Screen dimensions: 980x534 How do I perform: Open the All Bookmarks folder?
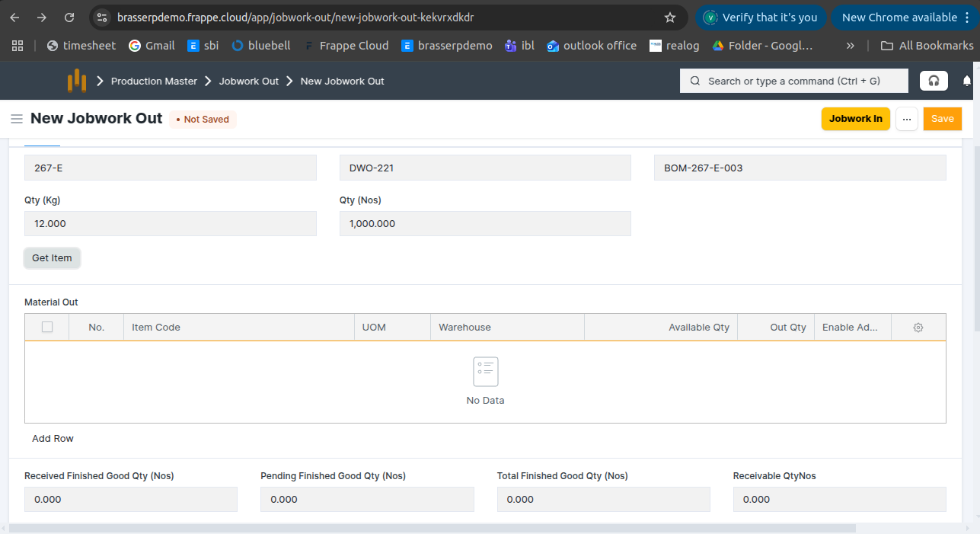coord(927,46)
